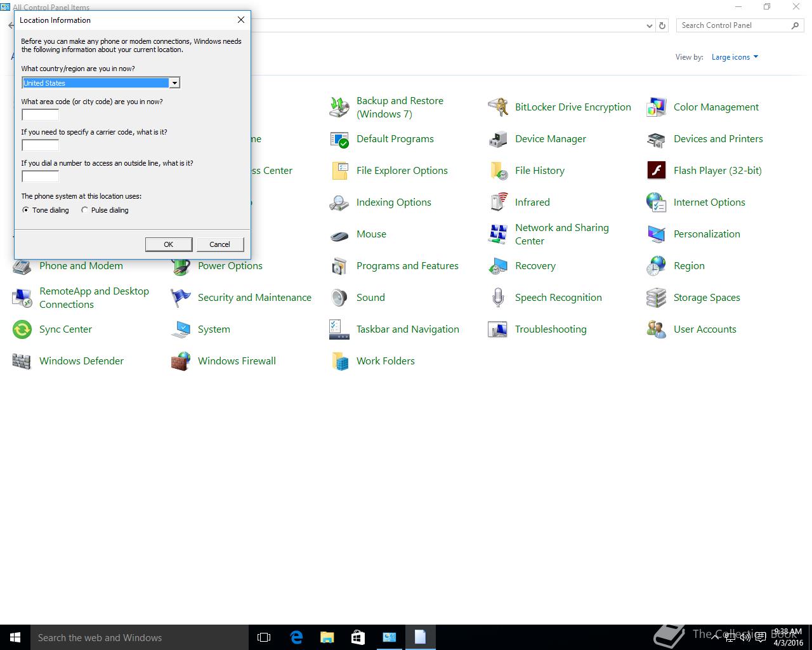
Task: Open the Sound speaker icon
Action: coord(339,298)
